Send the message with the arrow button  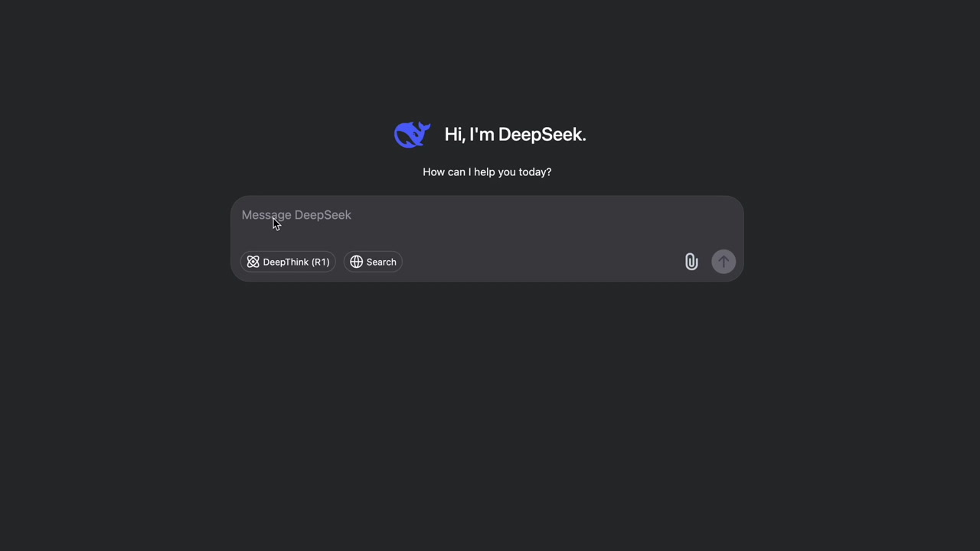(724, 262)
